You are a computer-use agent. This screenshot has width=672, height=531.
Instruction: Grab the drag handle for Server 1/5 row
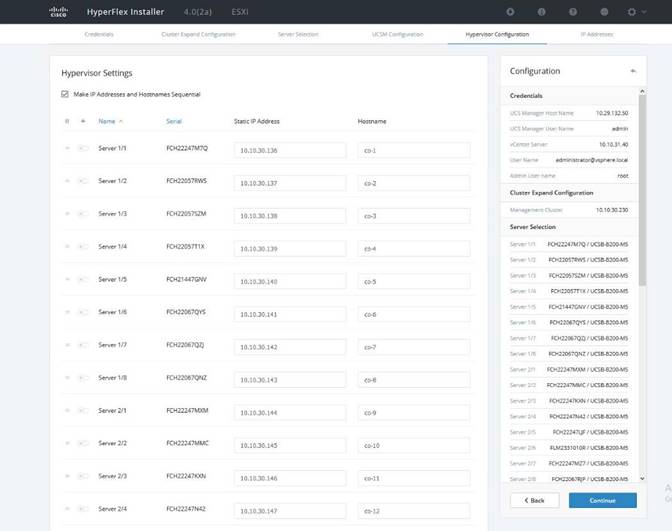point(67,279)
